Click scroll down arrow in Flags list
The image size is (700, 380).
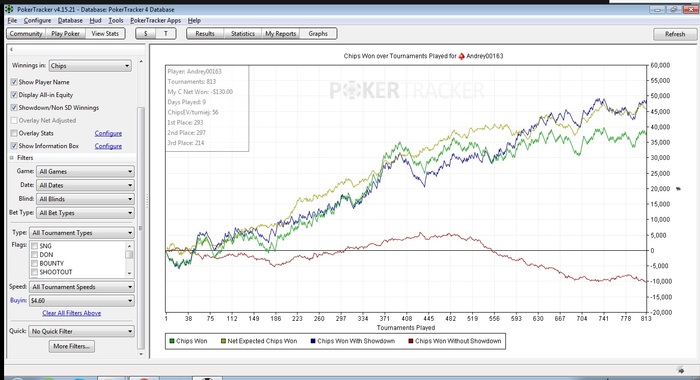pos(129,273)
